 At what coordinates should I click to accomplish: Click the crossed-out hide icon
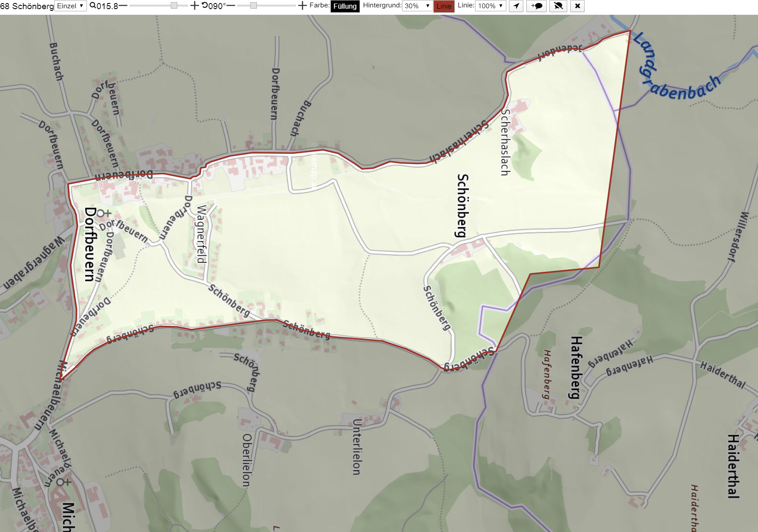559,6
